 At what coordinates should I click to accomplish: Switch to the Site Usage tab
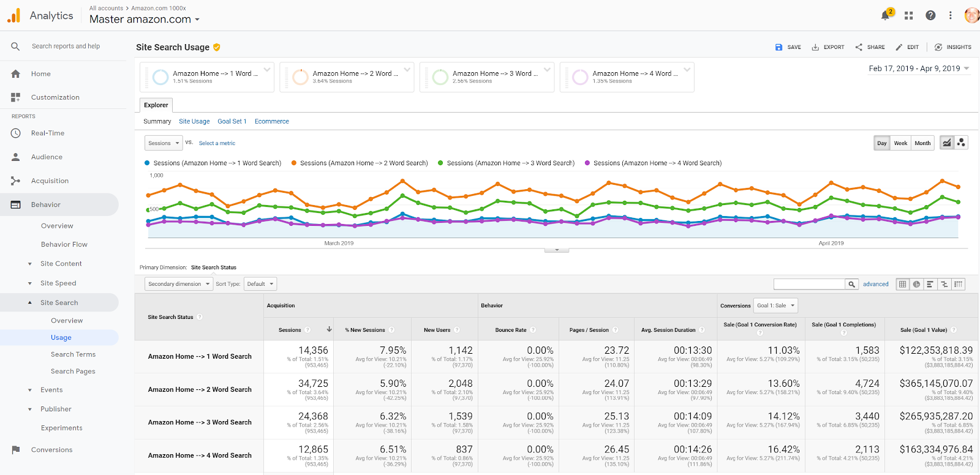click(x=194, y=121)
